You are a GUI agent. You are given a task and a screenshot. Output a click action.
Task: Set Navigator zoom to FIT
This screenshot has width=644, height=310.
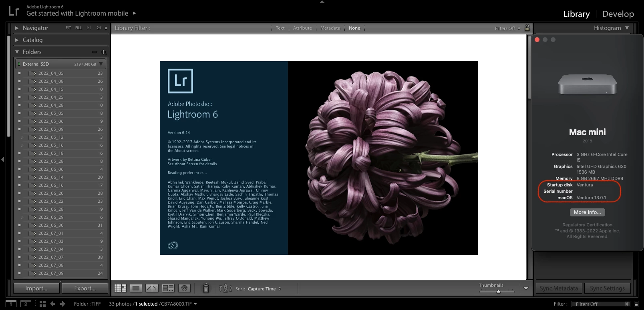68,28
